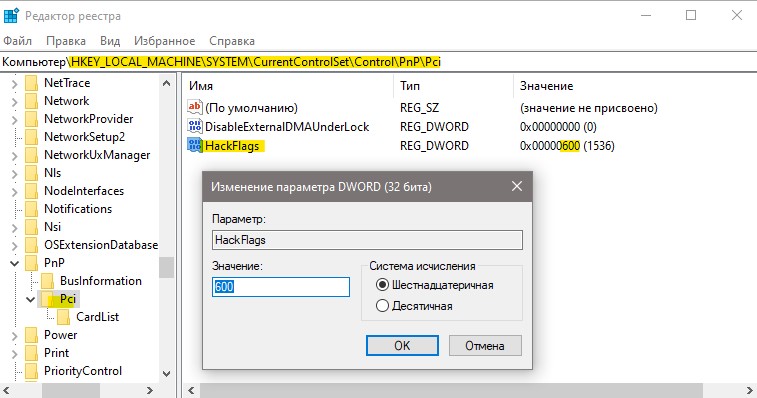The width and height of the screenshot is (757, 398).
Task: Collapse the PnP tree node
Action: (x=14, y=264)
